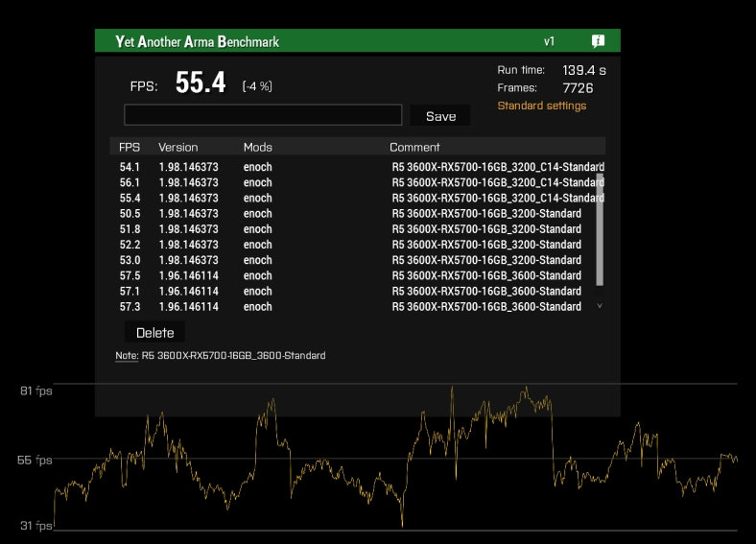756x544 pixels.
Task: Click the large 55.4 FPS result
Action: coord(201,82)
